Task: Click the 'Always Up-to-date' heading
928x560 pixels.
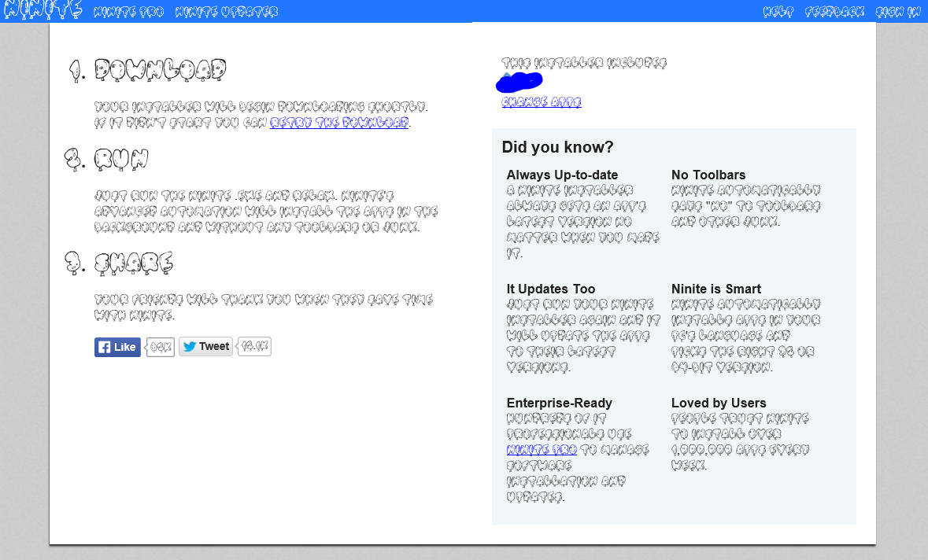Action: point(562,175)
